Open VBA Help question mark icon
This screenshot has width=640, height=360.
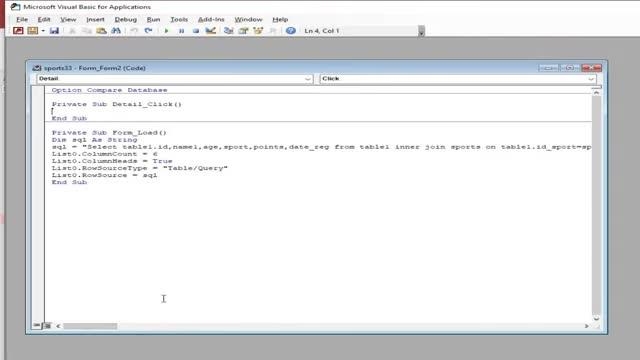click(291, 31)
